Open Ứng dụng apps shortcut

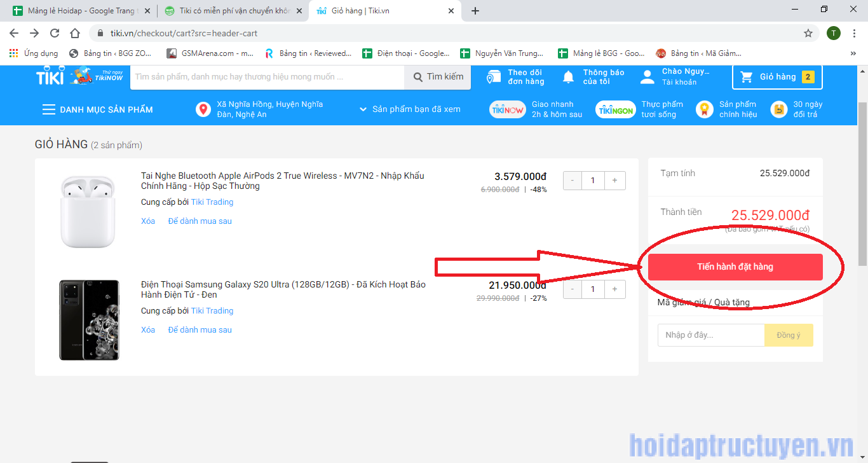pos(34,53)
